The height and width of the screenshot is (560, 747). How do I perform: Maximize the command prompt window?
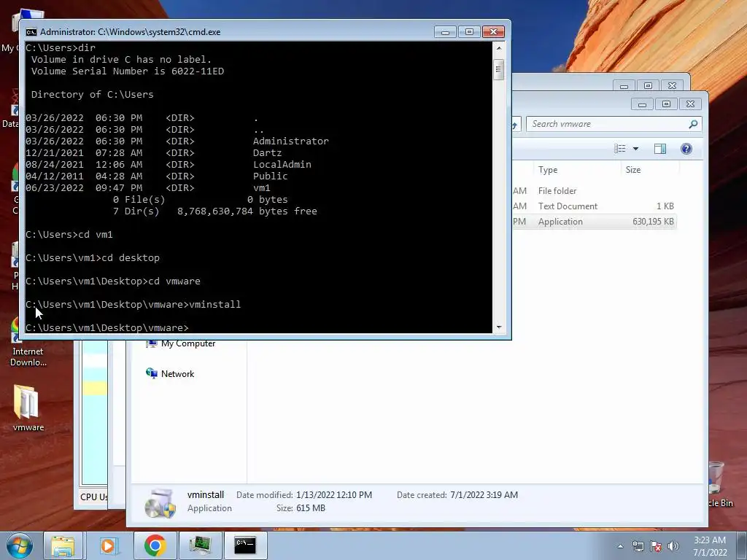point(469,32)
